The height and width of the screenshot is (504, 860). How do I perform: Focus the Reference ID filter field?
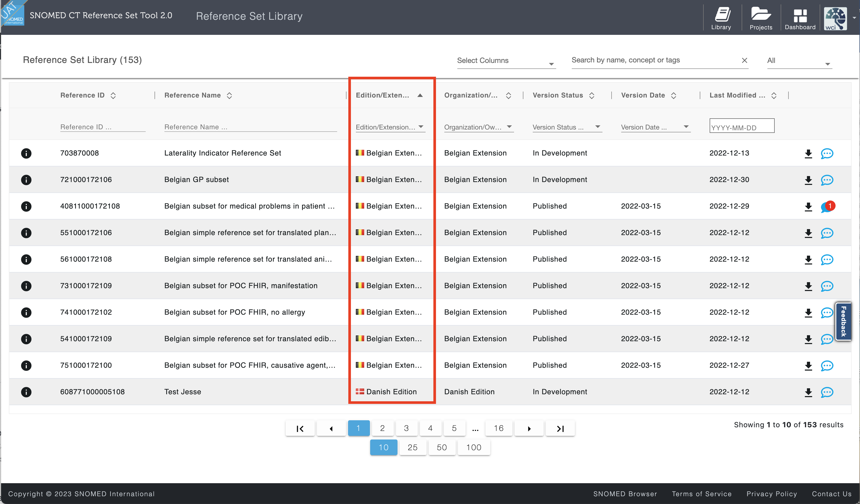pyautogui.click(x=103, y=127)
